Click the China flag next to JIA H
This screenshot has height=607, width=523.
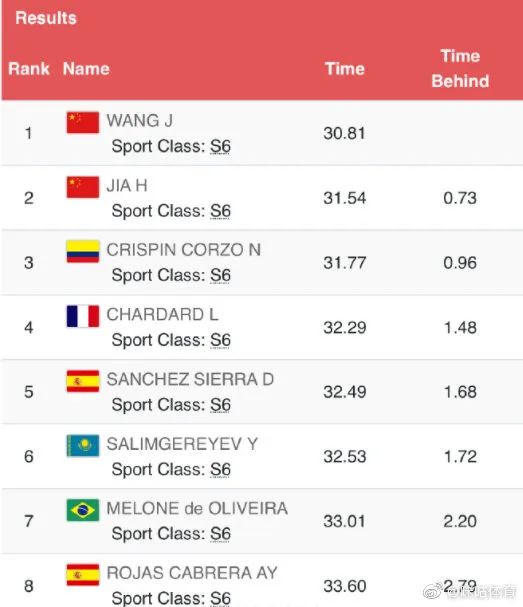tap(82, 187)
